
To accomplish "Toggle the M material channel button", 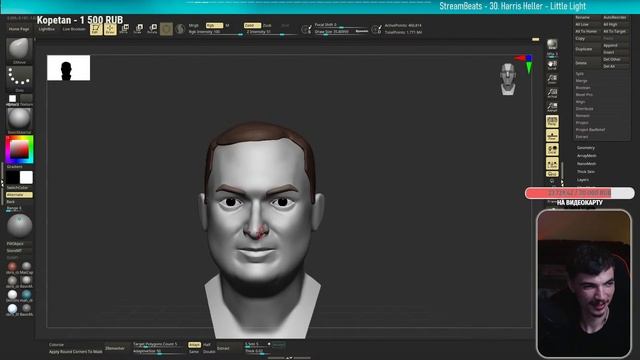I will [227, 25].
